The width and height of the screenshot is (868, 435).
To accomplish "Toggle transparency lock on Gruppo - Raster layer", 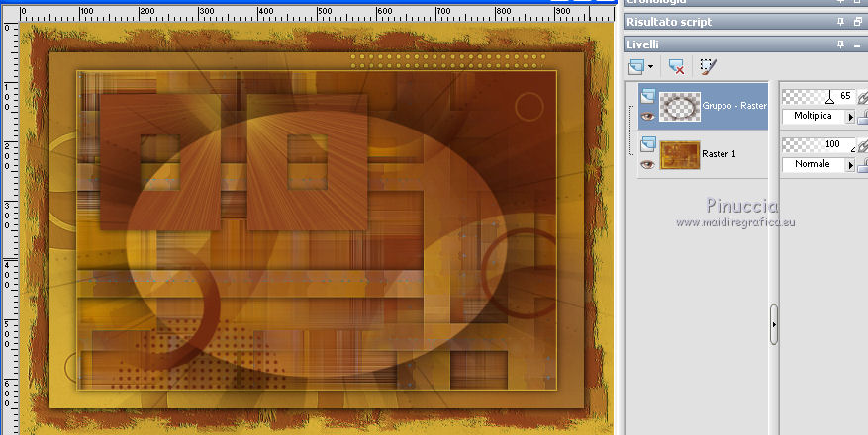I will pos(862,117).
